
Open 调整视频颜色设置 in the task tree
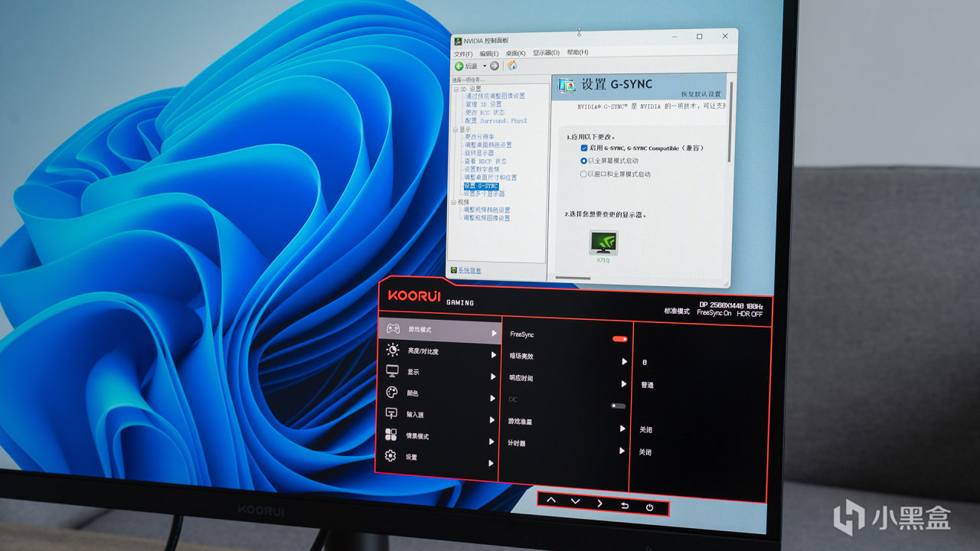(x=486, y=210)
